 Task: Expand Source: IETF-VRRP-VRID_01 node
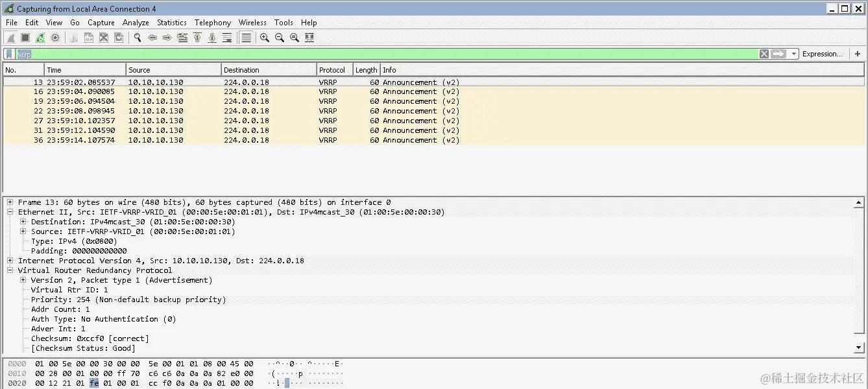23,231
